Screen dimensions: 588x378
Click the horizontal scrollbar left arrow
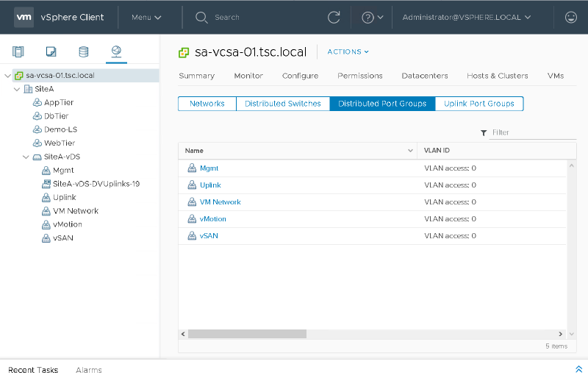[183, 334]
